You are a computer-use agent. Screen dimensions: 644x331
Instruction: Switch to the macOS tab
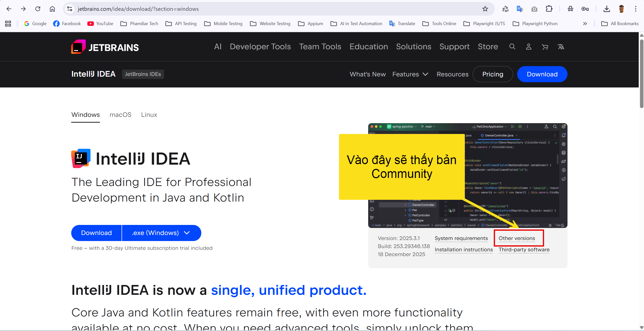pyautogui.click(x=120, y=115)
